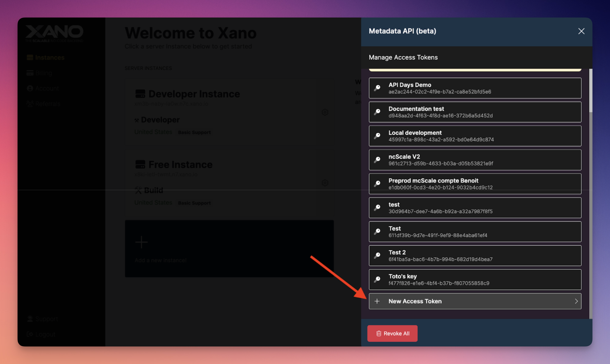This screenshot has width=610, height=364.
Task: Create a New Access Token
Action: point(475,301)
